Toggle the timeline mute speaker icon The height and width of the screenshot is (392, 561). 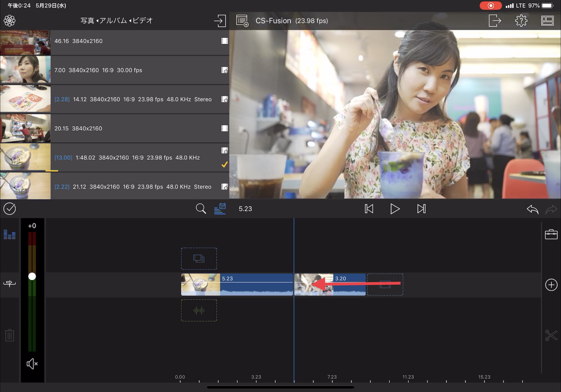(x=32, y=364)
